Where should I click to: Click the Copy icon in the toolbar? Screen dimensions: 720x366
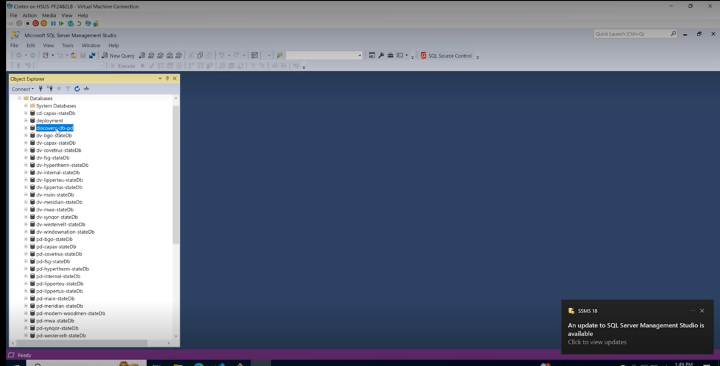click(x=200, y=56)
